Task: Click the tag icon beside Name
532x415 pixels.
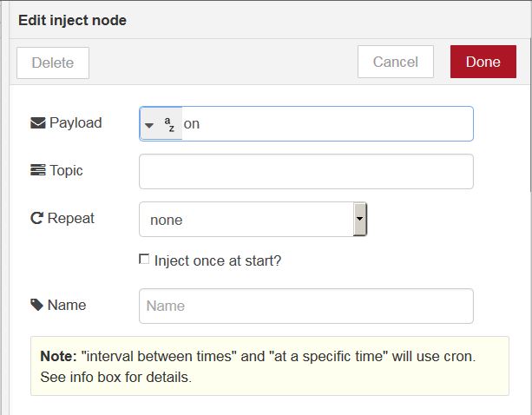Action: [37, 305]
